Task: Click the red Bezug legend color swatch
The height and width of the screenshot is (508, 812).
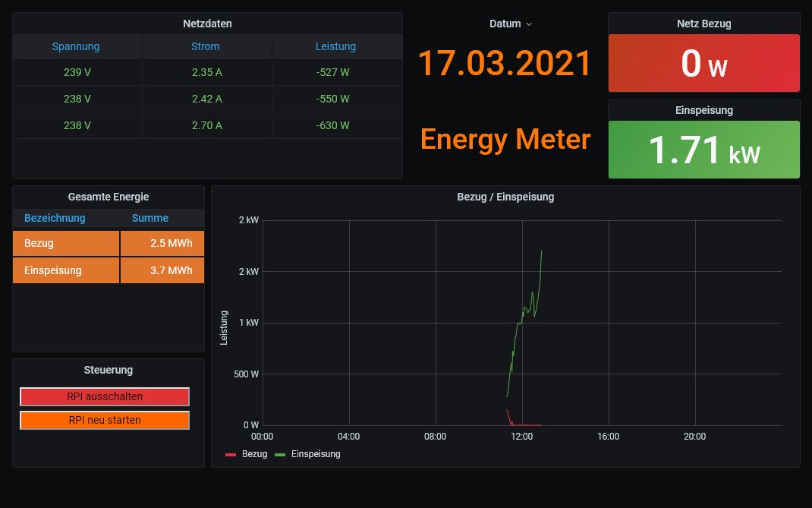Action: point(231,455)
